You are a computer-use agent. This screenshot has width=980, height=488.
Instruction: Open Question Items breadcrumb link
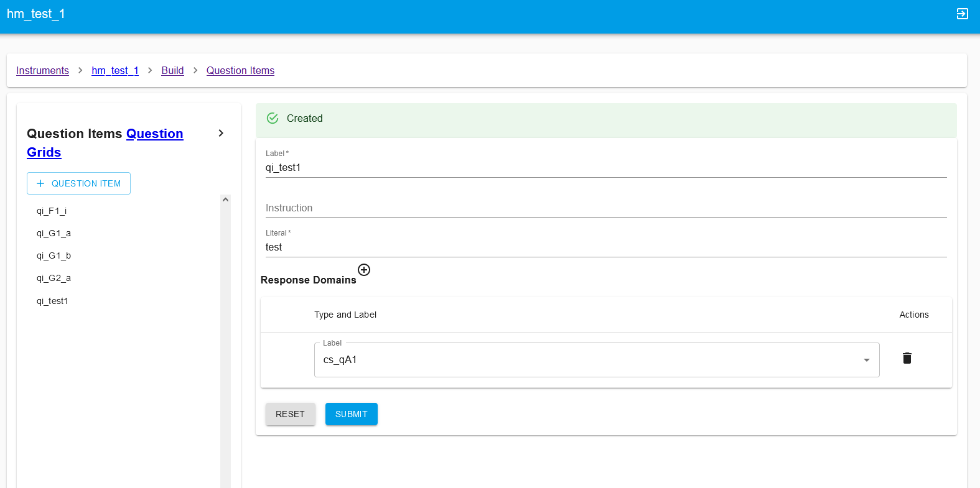pos(240,70)
